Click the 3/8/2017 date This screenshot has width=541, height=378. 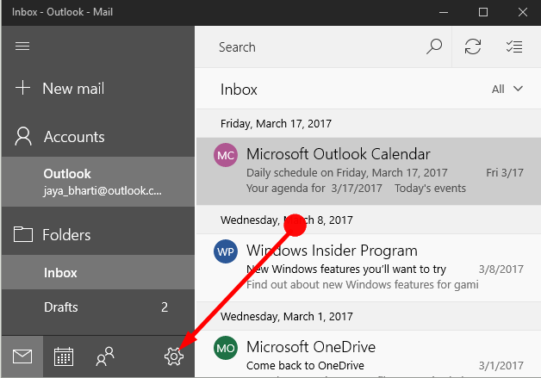tap(501, 269)
